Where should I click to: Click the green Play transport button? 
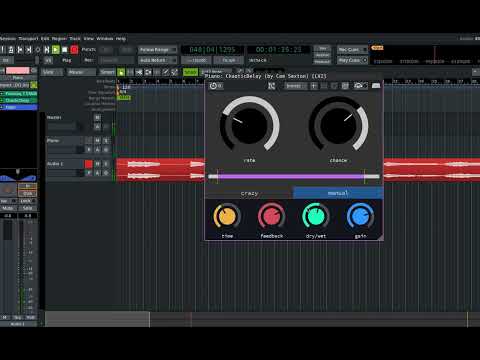pyautogui.click(x=56, y=50)
